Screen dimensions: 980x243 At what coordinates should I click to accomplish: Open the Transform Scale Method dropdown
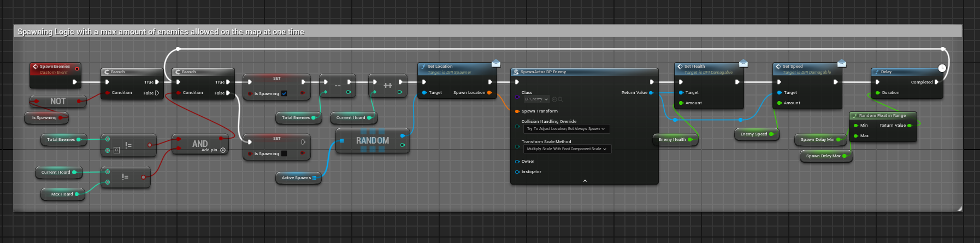coord(566,149)
